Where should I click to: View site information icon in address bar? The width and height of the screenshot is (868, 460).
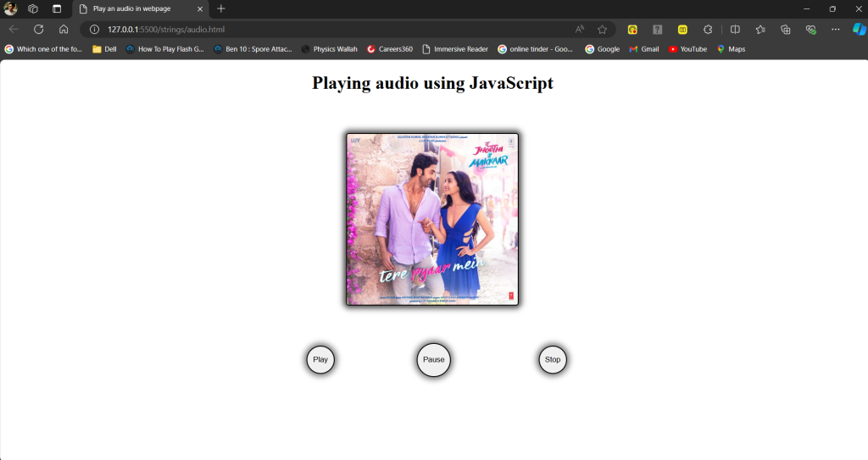[95, 30]
